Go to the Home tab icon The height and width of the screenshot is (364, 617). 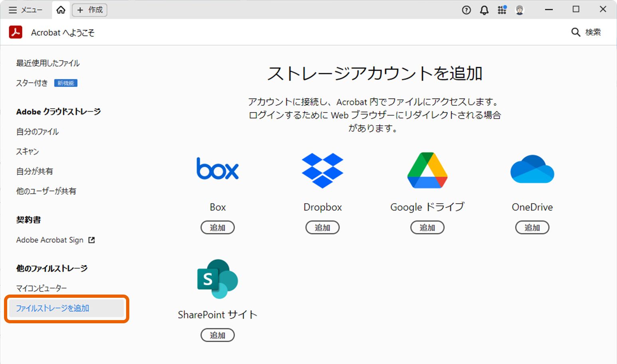click(x=61, y=10)
